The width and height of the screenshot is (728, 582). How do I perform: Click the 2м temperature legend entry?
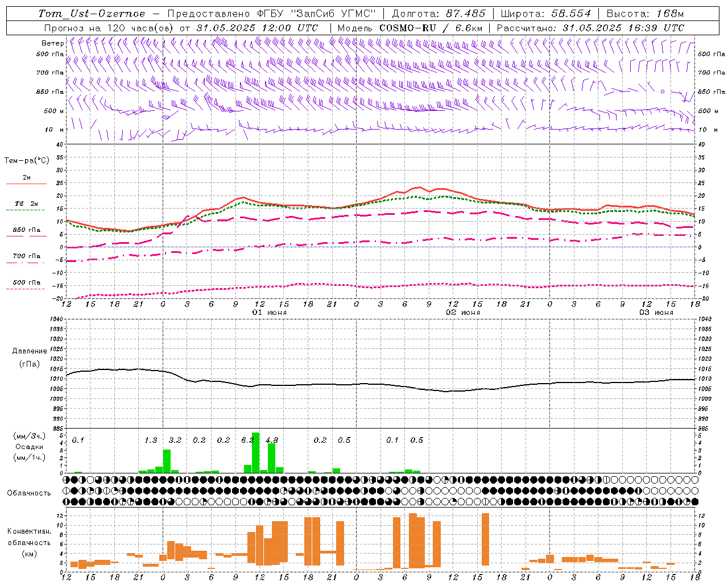coord(27,178)
